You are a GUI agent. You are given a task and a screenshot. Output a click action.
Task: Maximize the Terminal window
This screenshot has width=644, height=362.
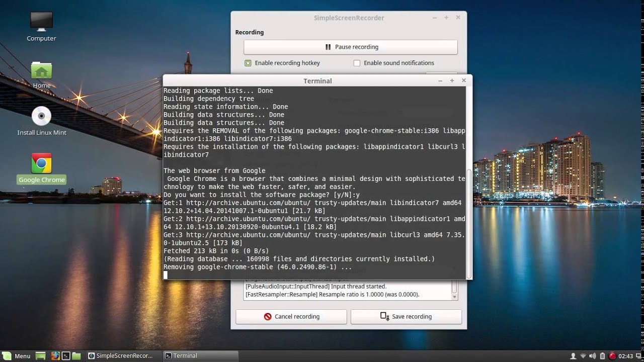(x=452, y=80)
